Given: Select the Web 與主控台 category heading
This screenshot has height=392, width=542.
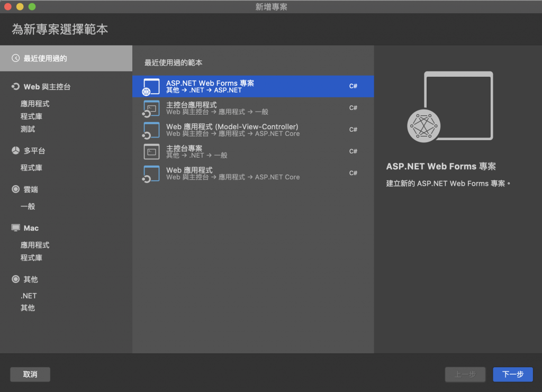Looking at the screenshot, I should [47, 87].
